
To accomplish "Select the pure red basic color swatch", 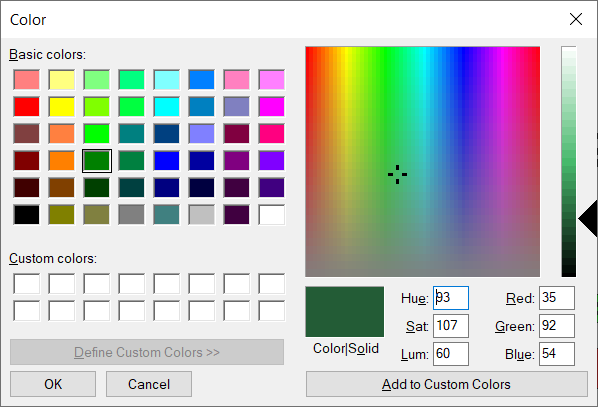I will click(26, 106).
